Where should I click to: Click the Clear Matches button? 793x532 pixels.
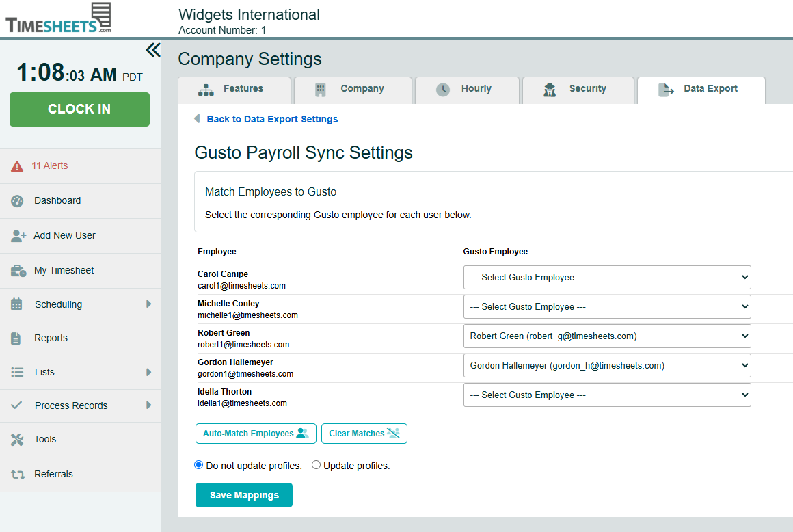click(364, 434)
